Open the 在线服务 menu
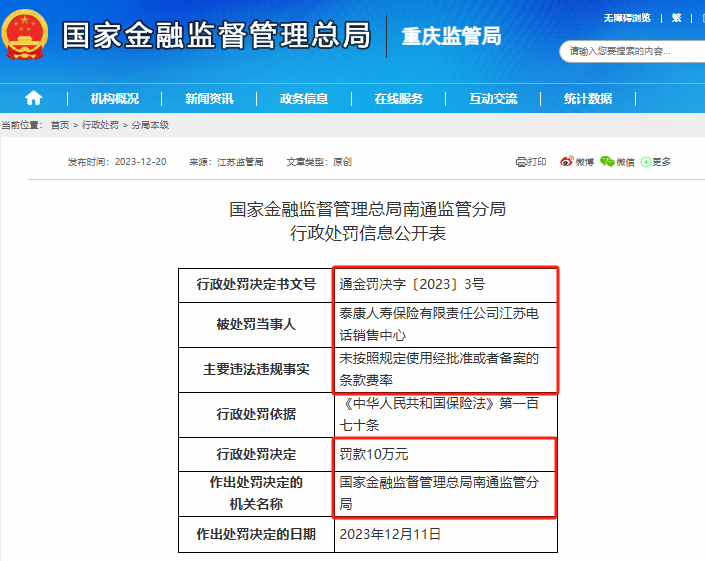The image size is (705, 561). [399, 98]
